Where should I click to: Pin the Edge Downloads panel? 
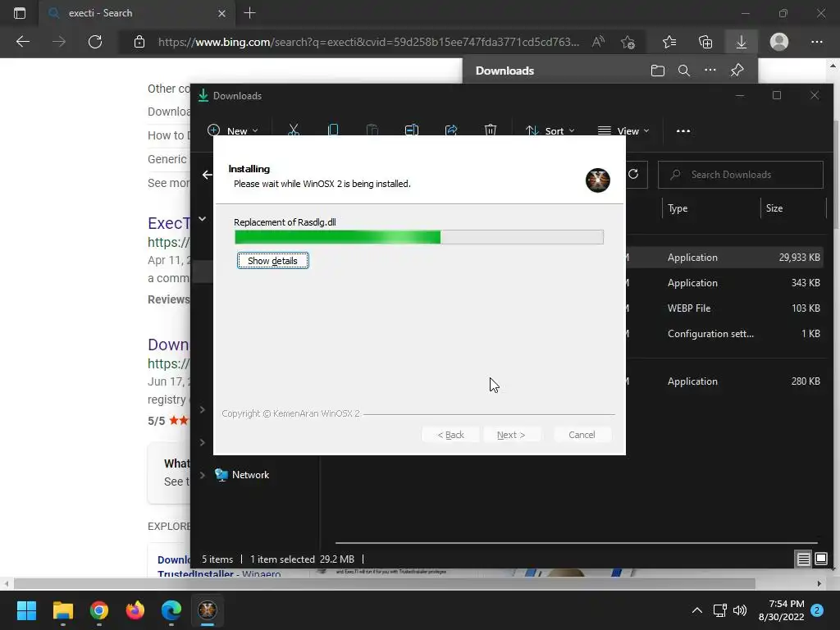coord(737,71)
